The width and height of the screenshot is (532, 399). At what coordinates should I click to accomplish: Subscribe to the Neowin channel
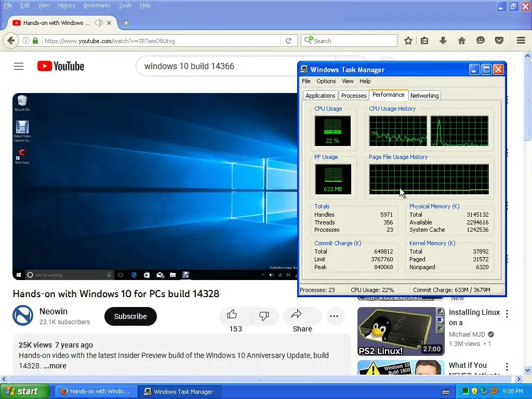click(130, 316)
